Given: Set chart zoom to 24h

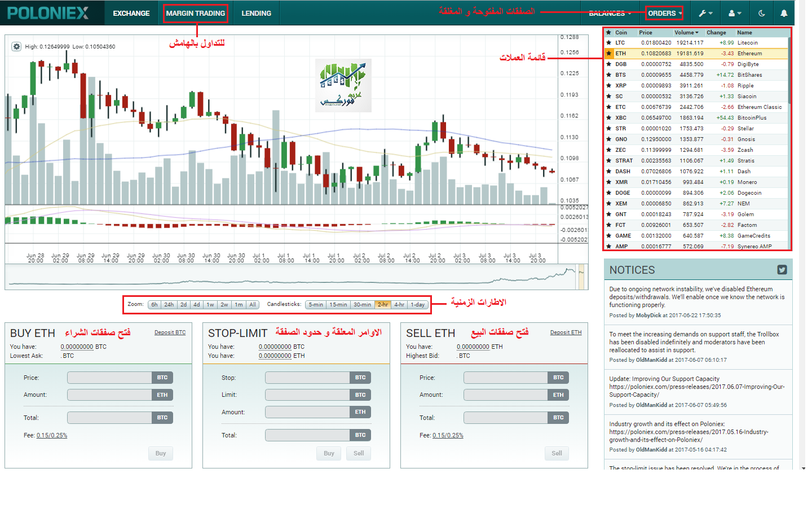Looking at the screenshot, I should click(169, 305).
